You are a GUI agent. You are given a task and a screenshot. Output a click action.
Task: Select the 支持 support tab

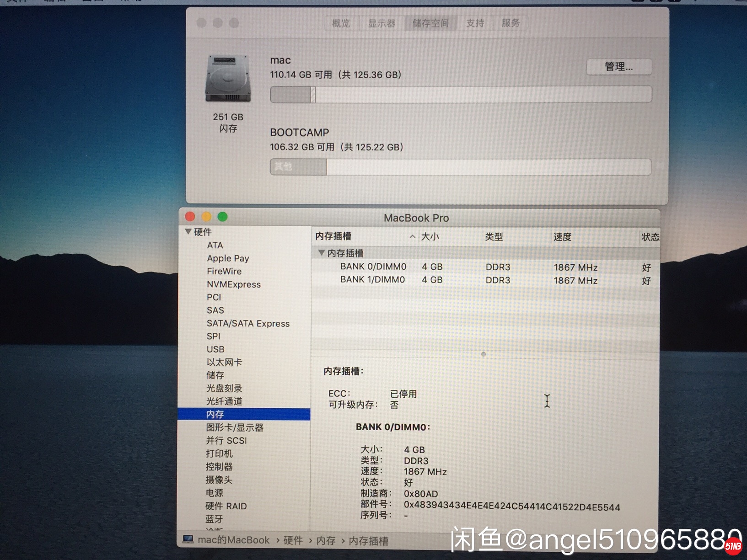pyautogui.click(x=475, y=23)
